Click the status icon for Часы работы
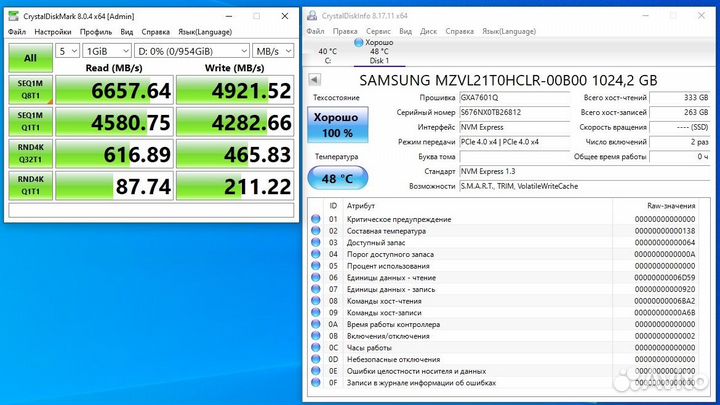This screenshot has height=405, width=720. [315, 348]
